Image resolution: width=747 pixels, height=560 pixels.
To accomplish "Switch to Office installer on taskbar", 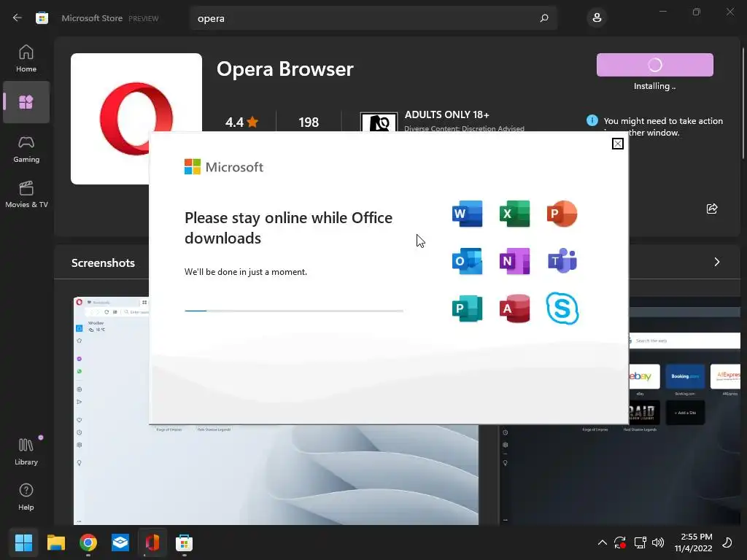I will 152,542.
